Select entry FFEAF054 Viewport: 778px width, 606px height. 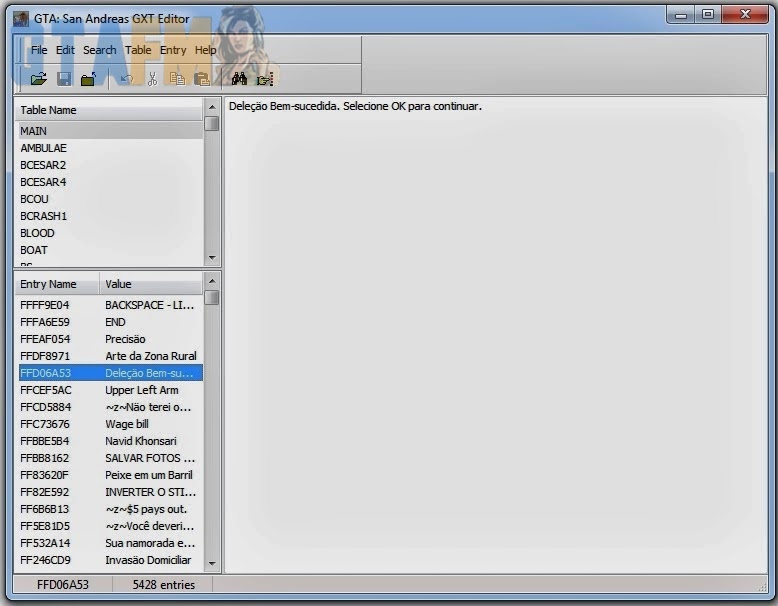110,339
